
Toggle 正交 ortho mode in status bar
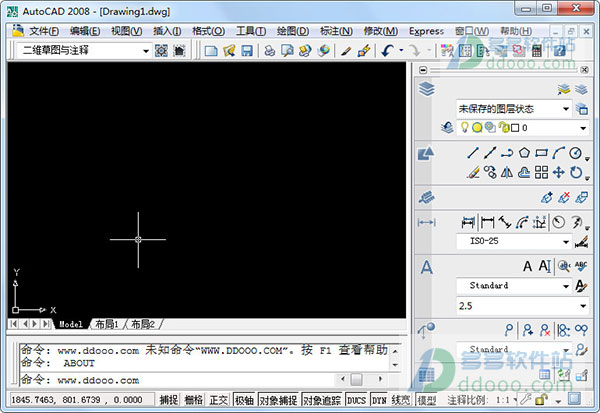[218, 400]
